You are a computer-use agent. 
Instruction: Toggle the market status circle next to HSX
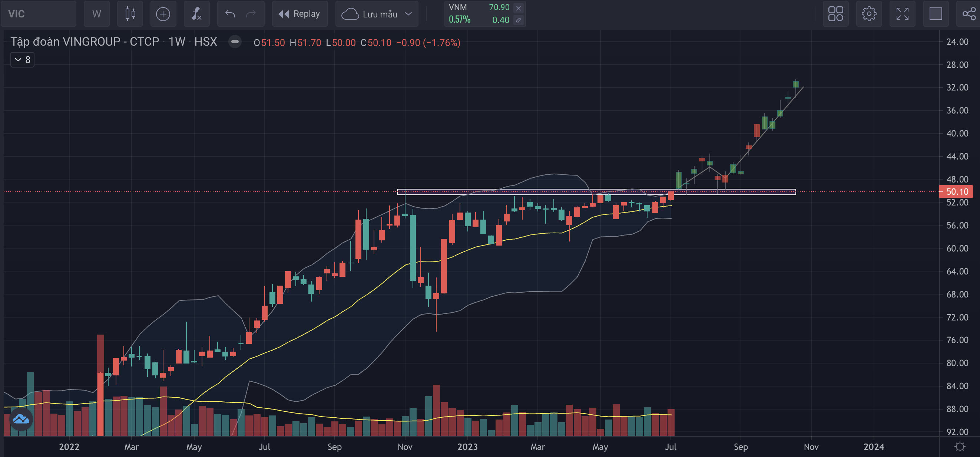235,42
